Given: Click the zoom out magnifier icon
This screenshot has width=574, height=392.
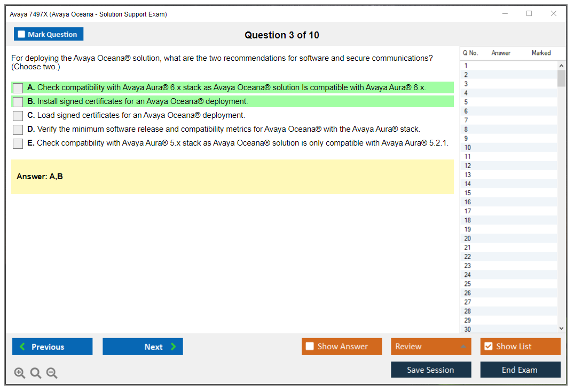Looking at the screenshot, I should click(x=52, y=373).
